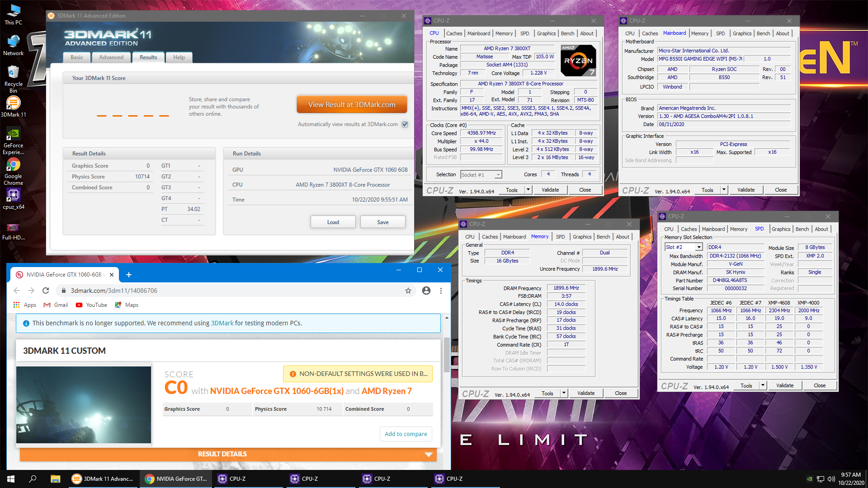Open taskbar search icon
The width and height of the screenshot is (868, 488).
click(x=33, y=479)
